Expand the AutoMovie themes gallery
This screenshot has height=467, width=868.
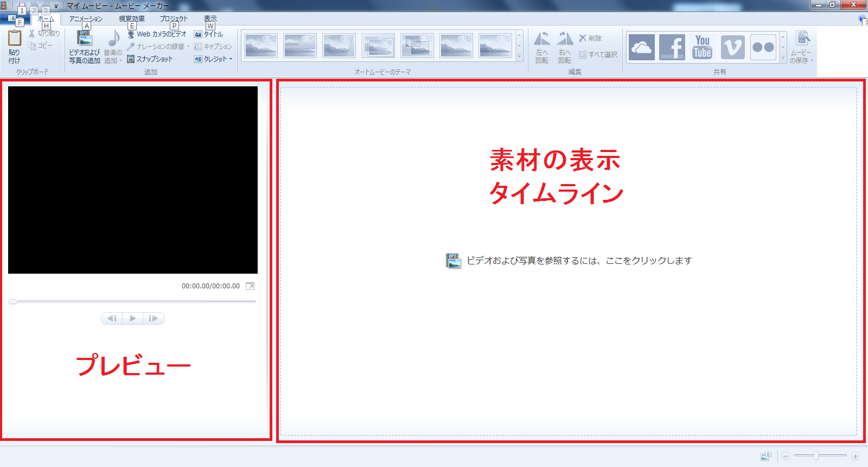(x=519, y=57)
